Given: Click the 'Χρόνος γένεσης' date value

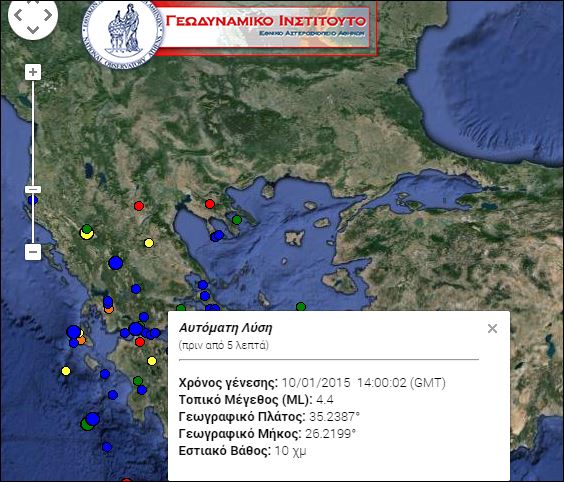Looking at the screenshot, I should [x=363, y=382].
